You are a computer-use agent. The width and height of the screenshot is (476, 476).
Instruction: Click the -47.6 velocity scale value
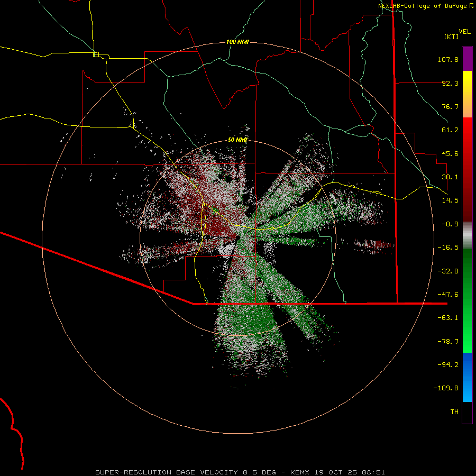point(448,295)
